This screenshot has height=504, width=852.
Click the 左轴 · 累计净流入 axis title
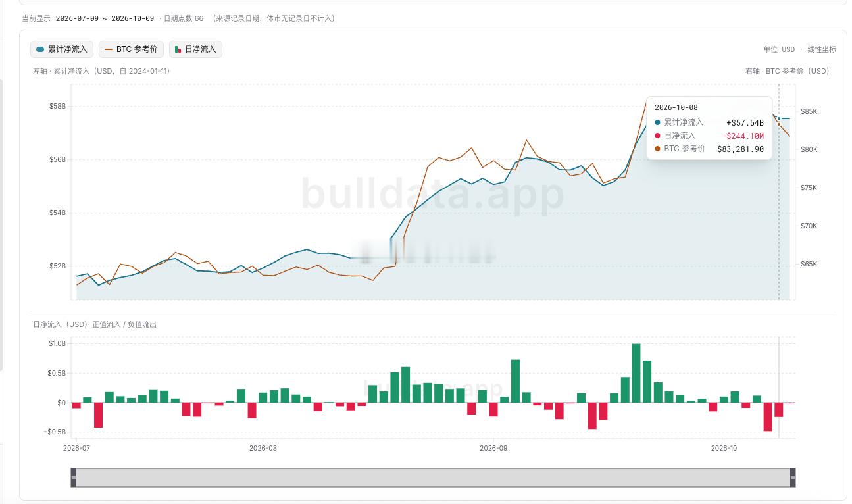tap(101, 71)
